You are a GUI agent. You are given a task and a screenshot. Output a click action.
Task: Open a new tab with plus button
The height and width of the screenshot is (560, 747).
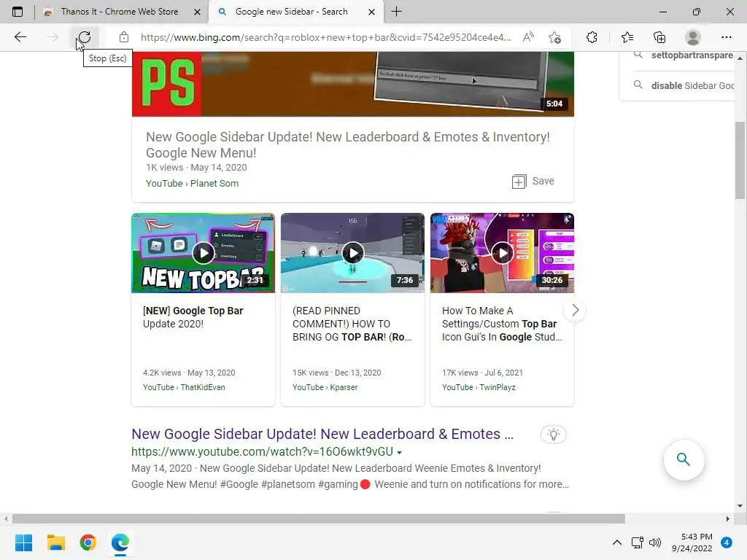[x=396, y=12]
